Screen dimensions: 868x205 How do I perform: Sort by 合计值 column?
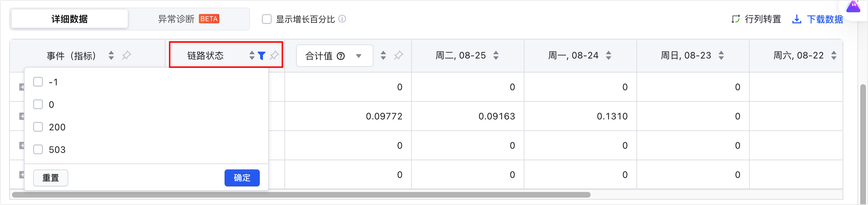tap(383, 55)
